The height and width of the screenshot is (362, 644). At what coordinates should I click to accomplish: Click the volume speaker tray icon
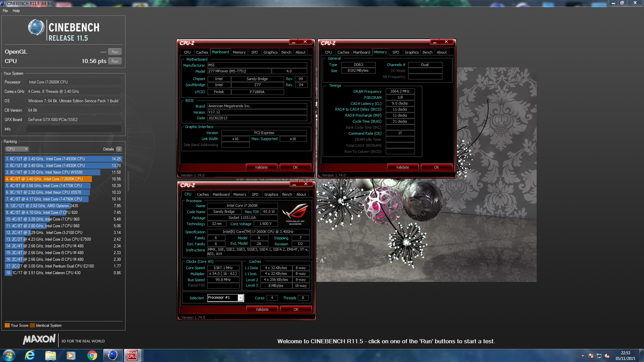607,356
